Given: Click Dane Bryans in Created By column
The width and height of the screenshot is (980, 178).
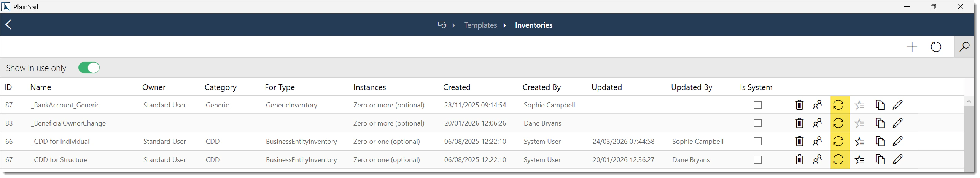Looking at the screenshot, I should (x=542, y=123).
